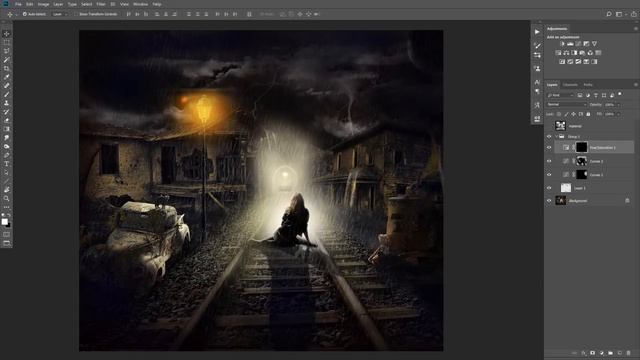Open the Edit Toolbar three-dots menu
The image size is (640, 360).
pos(7,207)
